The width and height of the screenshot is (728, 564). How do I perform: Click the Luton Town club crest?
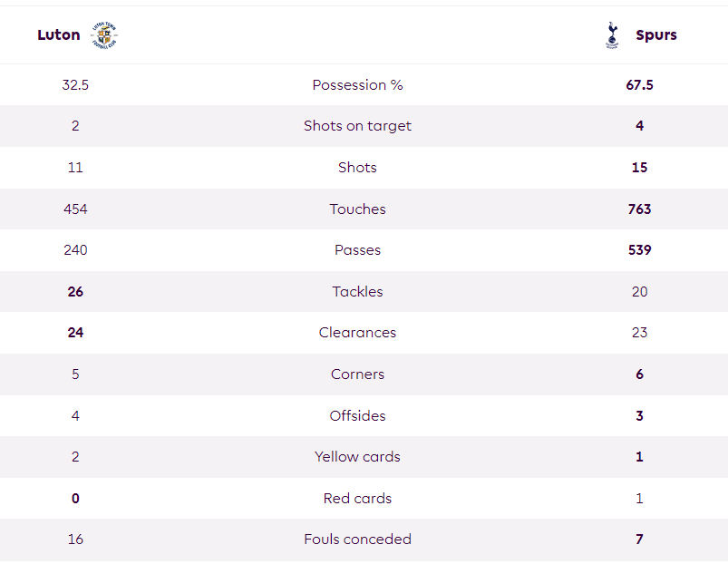pos(104,34)
